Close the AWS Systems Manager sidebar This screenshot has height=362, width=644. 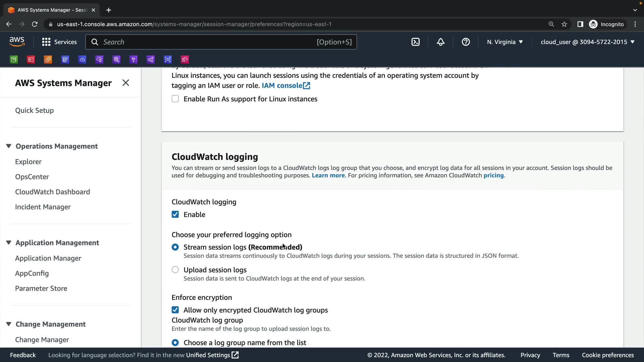pos(125,83)
